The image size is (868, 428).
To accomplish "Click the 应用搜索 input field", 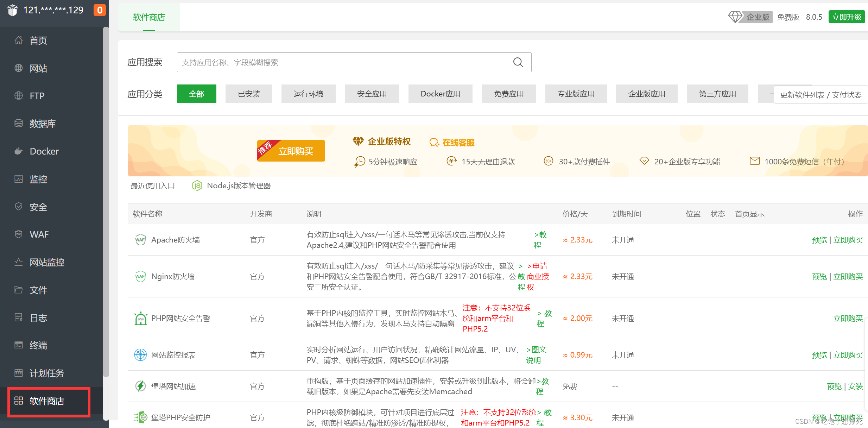I will pyautogui.click(x=345, y=62).
